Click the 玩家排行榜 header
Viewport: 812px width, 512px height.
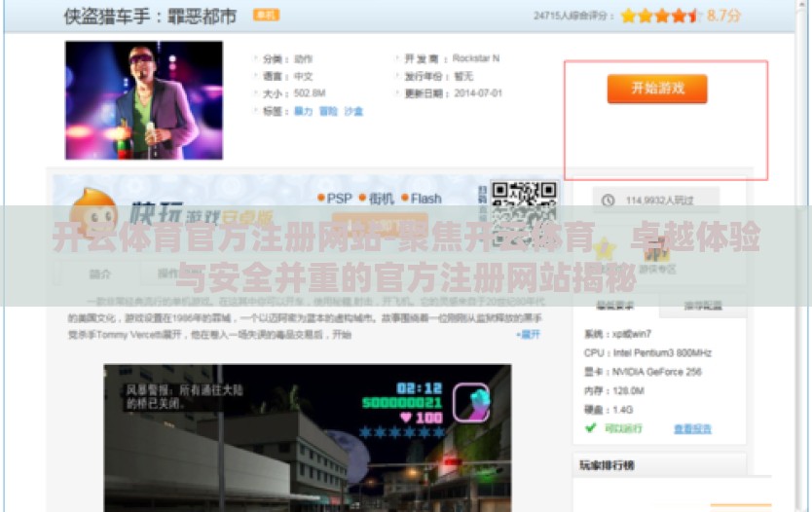(607, 465)
